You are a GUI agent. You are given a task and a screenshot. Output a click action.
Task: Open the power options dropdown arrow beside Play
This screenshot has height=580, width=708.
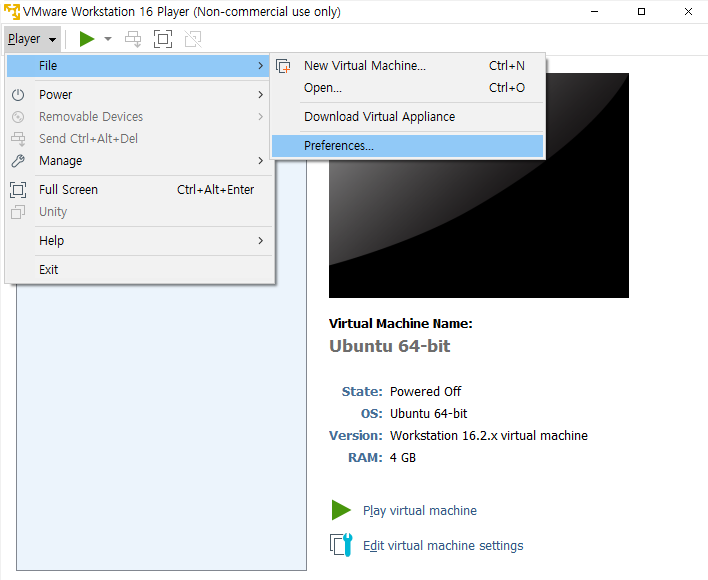tap(108, 39)
